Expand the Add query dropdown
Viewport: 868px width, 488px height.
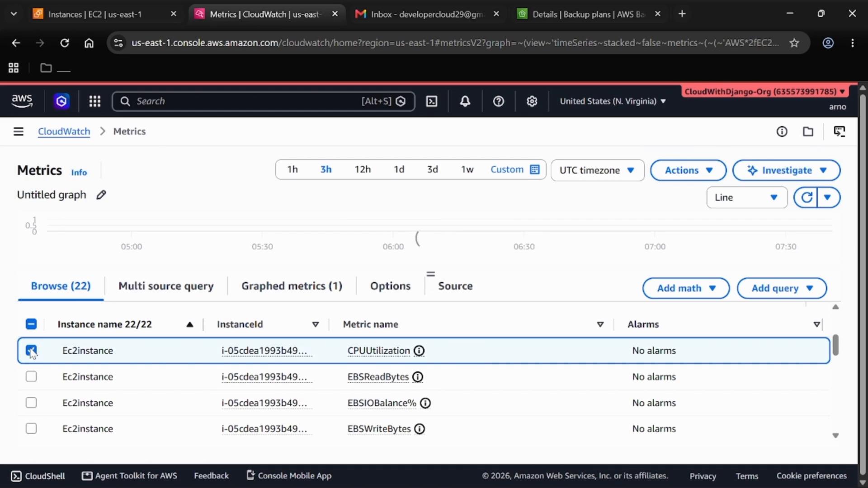point(782,288)
